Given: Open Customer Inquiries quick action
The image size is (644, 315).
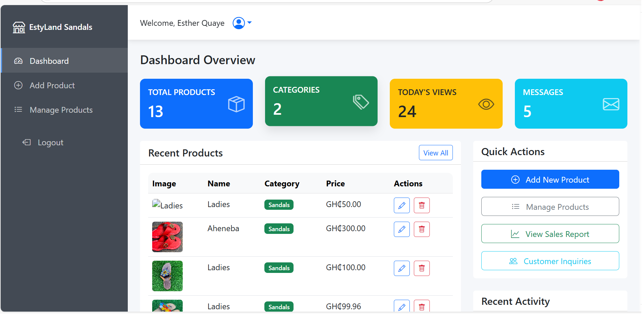Looking at the screenshot, I should [x=550, y=261].
